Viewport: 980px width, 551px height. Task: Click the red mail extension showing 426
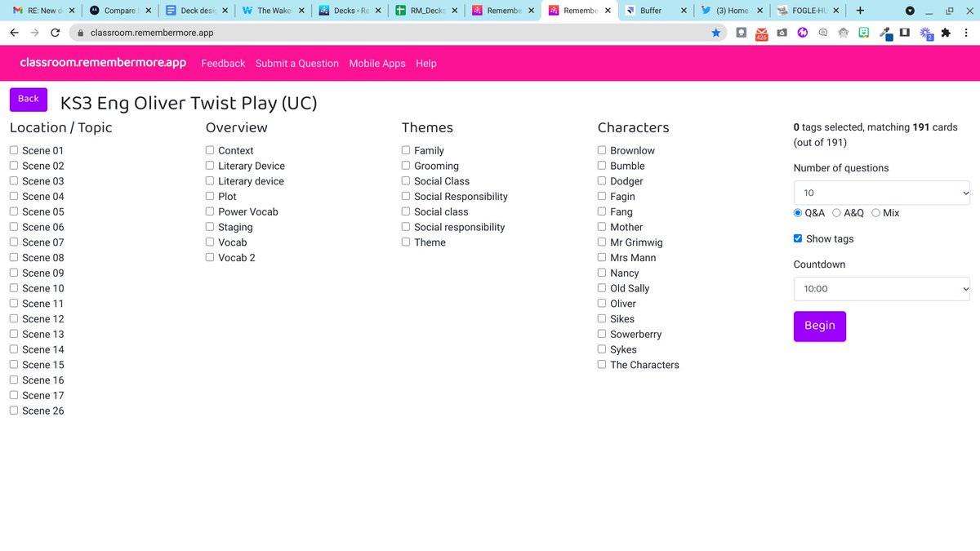coord(762,33)
